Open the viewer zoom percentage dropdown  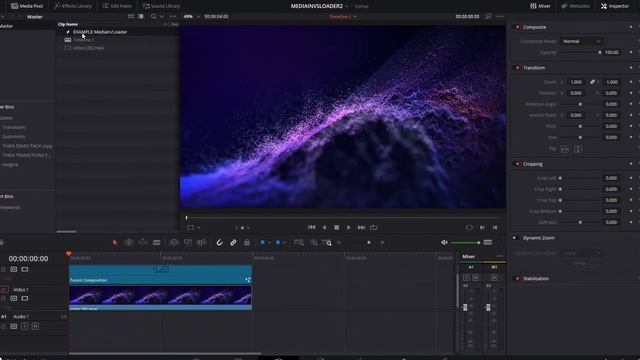tap(192, 17)
